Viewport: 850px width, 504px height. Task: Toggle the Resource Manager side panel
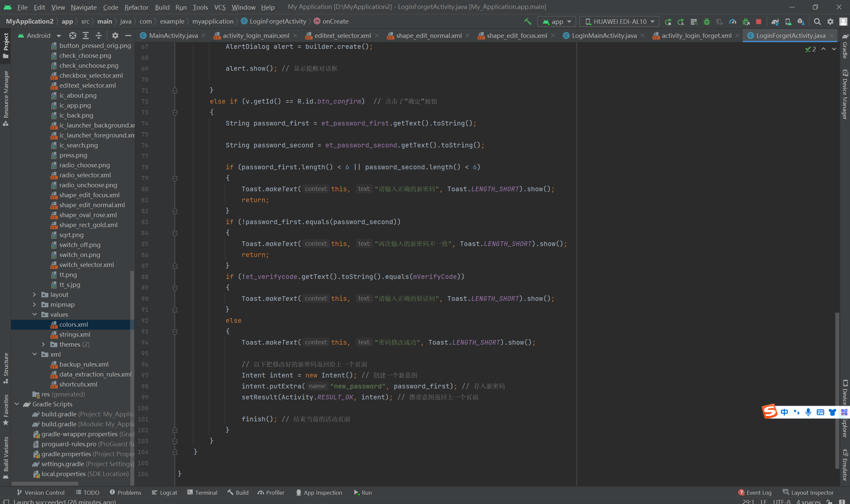point(6,98)
